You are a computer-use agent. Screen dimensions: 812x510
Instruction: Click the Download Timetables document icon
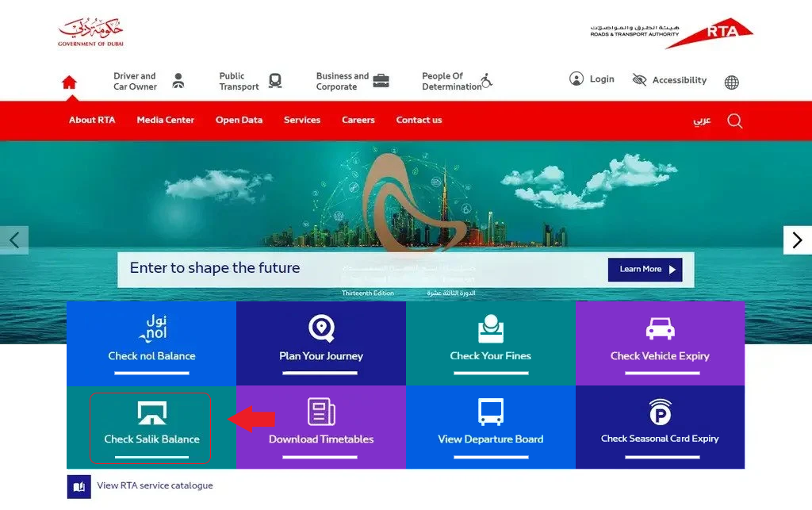(322, 412)
